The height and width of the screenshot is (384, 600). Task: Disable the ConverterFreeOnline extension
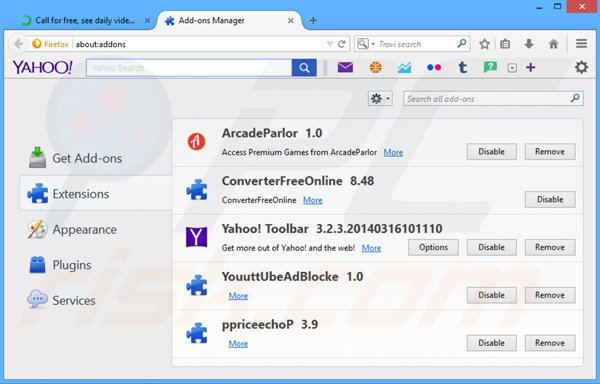[x=550, y=200]
